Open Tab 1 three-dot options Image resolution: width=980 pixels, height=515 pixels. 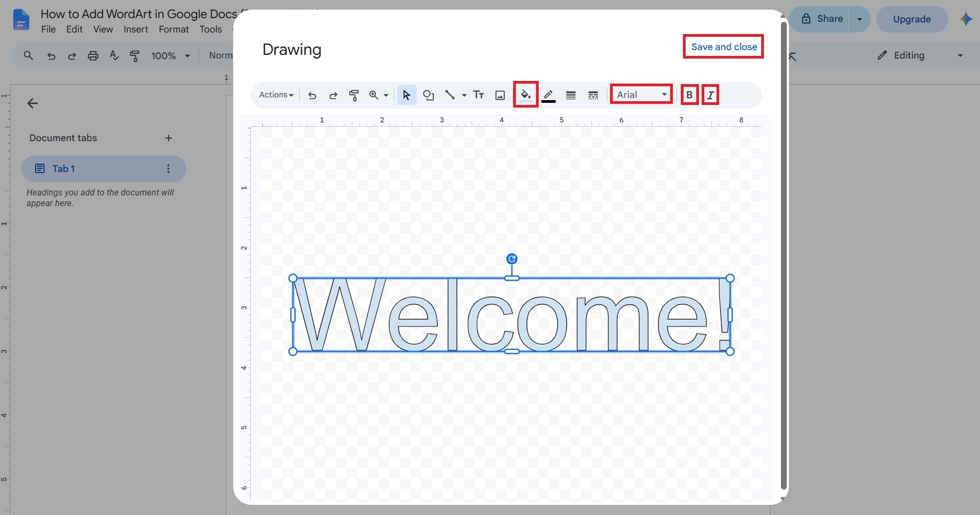(168, 169)
